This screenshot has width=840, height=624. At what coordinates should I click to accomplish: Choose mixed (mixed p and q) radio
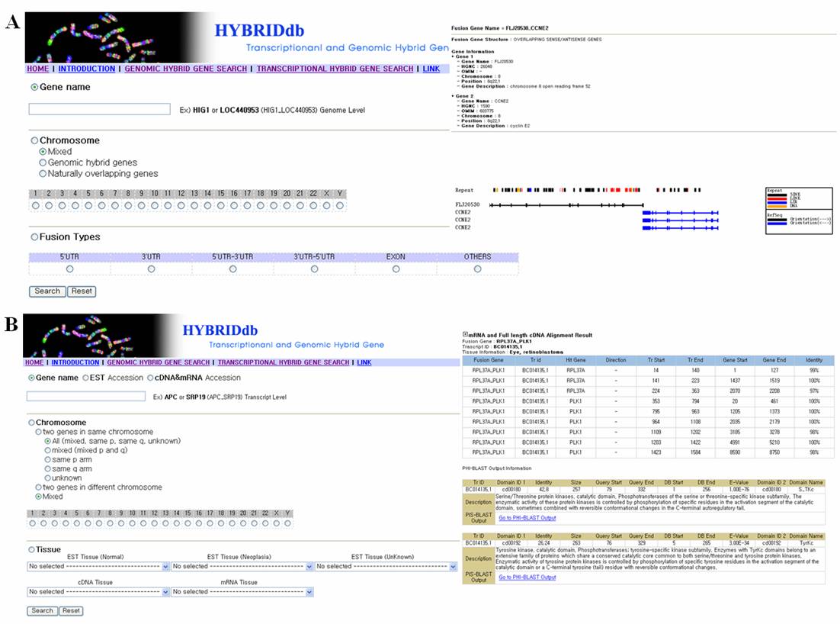48,450
